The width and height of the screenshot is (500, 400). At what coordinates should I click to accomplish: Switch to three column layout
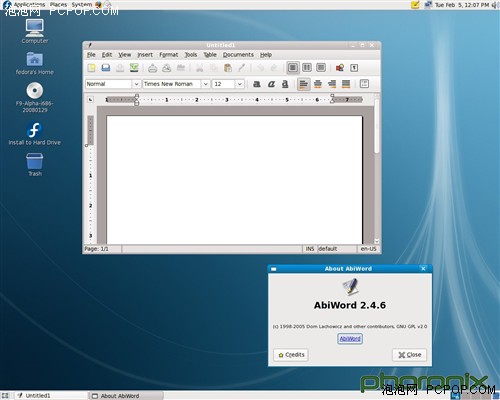tap(321, 68)
